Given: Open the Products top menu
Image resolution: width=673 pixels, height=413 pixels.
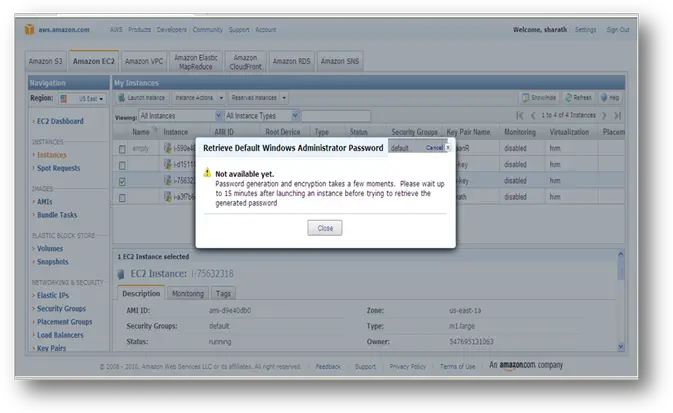Looking at the screenshot, I should coord(139,30).
